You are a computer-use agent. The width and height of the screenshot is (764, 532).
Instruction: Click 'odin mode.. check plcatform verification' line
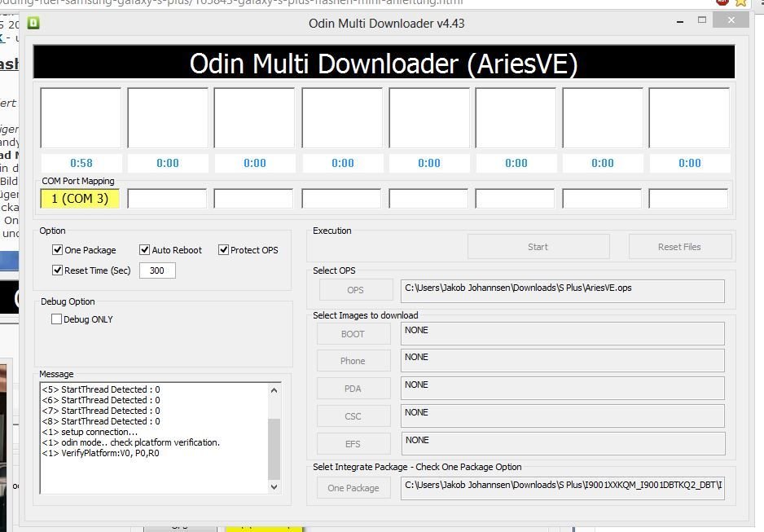point(131,442)
